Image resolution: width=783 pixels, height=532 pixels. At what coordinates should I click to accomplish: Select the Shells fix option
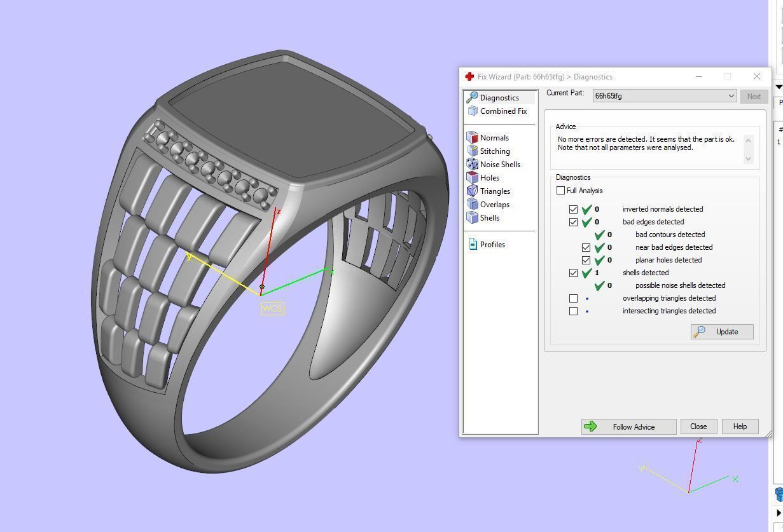tap(490, 217)
